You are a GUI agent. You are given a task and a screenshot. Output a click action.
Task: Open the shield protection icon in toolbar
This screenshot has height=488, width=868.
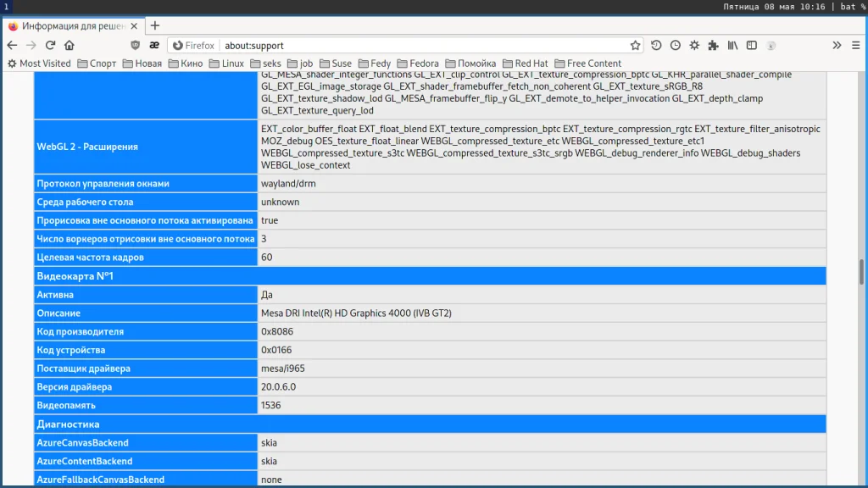135,46
